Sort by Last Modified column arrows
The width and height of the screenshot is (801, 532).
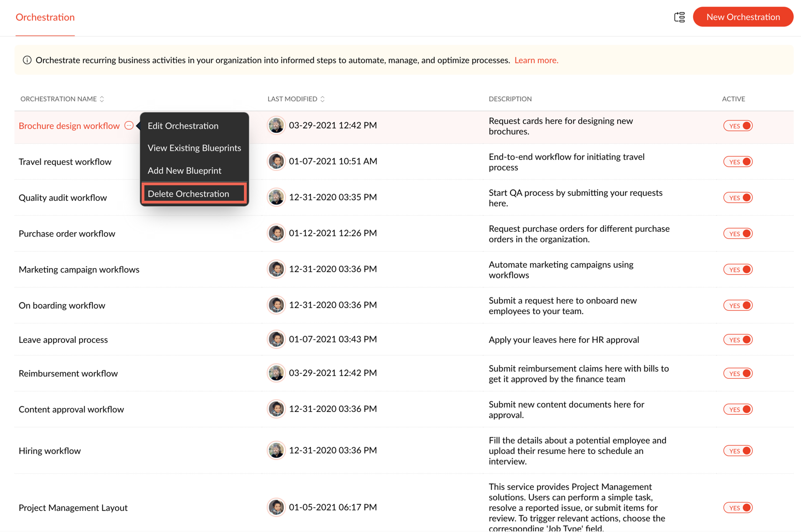click(323, 99)
